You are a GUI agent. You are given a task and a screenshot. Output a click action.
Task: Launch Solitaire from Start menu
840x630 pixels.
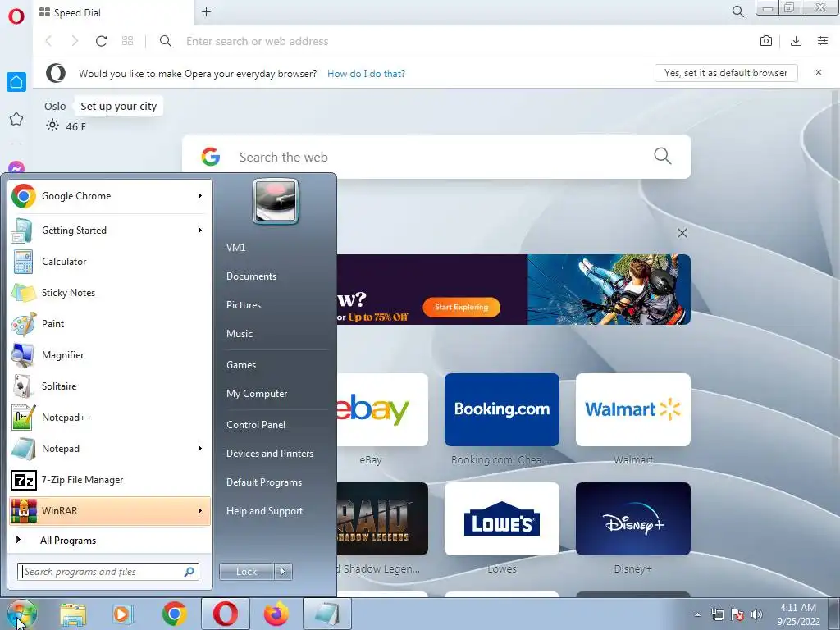coord(110,386)
